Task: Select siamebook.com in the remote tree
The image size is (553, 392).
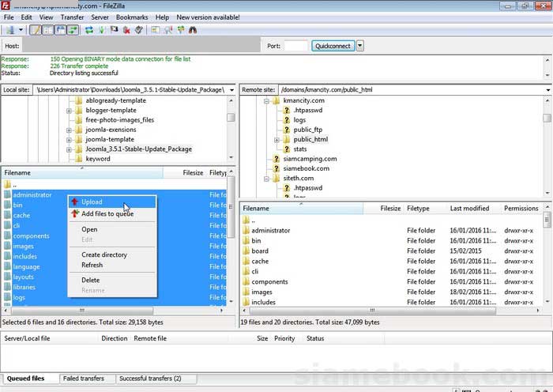Action: (x=307, y=168)
